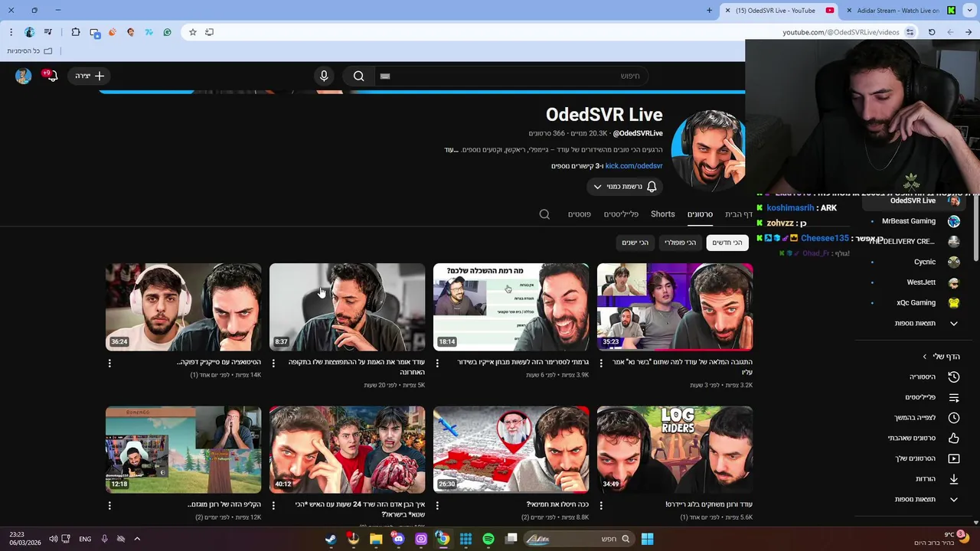Select the Videos (סרטונים) channel tab
980x551 pixels.
(x=700, y=214)
